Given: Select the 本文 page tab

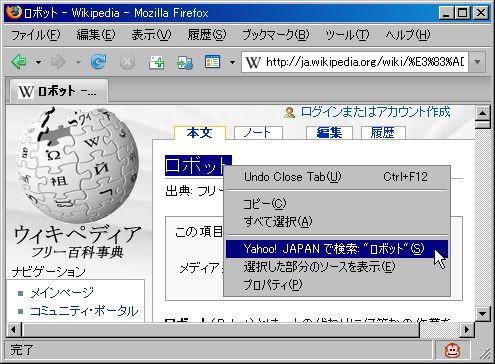Looking at the screenshot, I should (x=200, y=133).
